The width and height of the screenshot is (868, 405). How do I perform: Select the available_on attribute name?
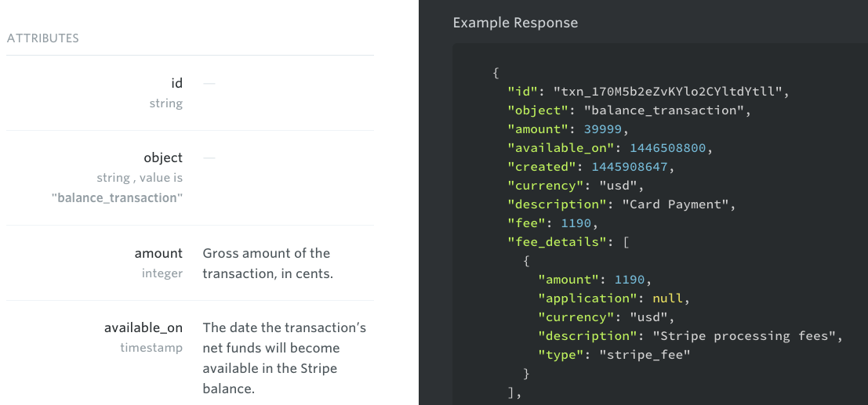(143, 327)
